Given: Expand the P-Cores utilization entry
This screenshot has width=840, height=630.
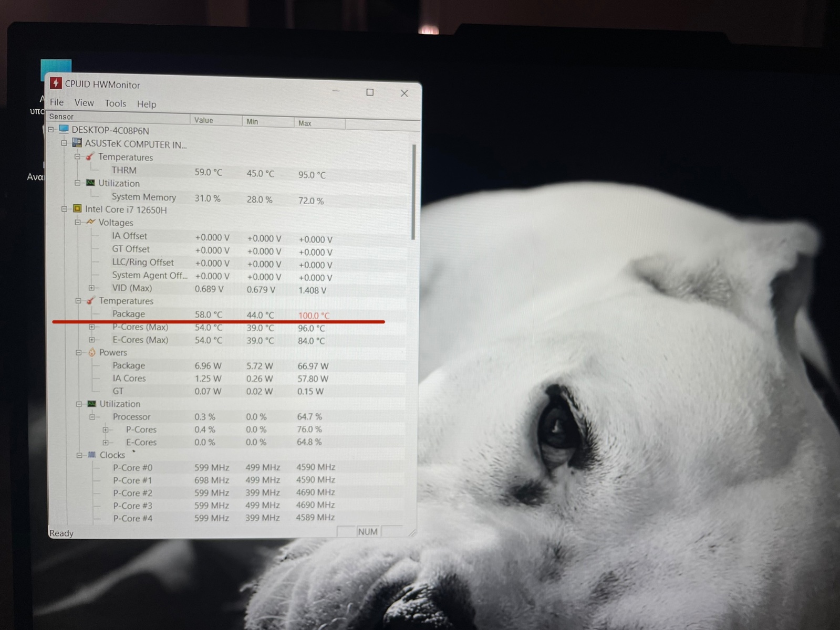Looking at the screenshot, I should [106, 429].
